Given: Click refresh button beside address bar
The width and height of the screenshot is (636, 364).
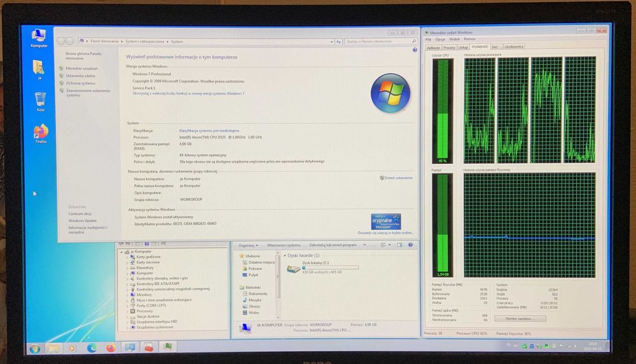Looking at the screenshot, I should tap(338, 41).
